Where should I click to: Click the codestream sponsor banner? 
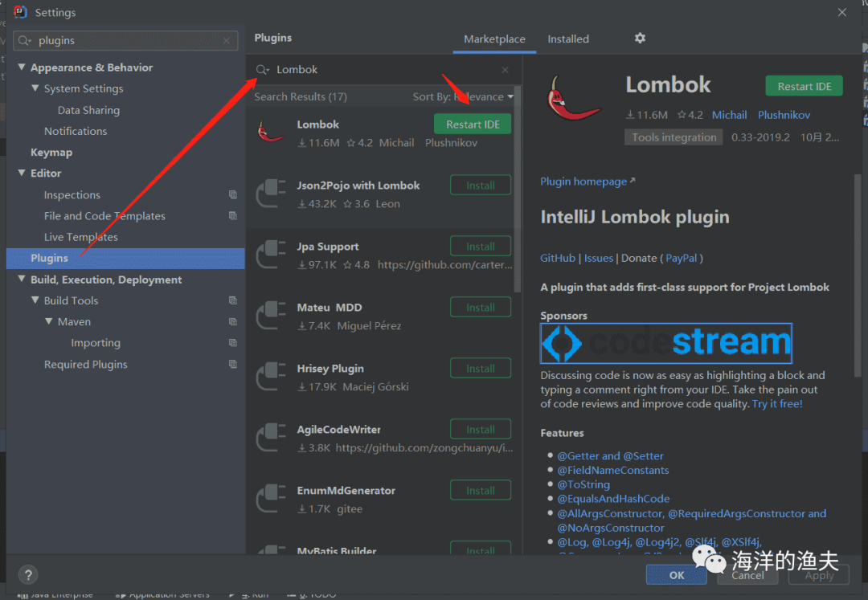[x=666, y=343]
